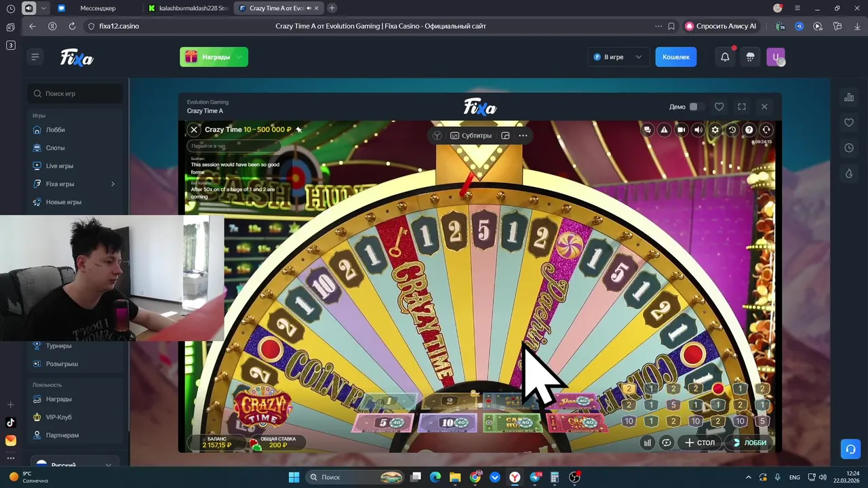868x488 pixels.
Task: Open the game help question mark
Action: 749,129
